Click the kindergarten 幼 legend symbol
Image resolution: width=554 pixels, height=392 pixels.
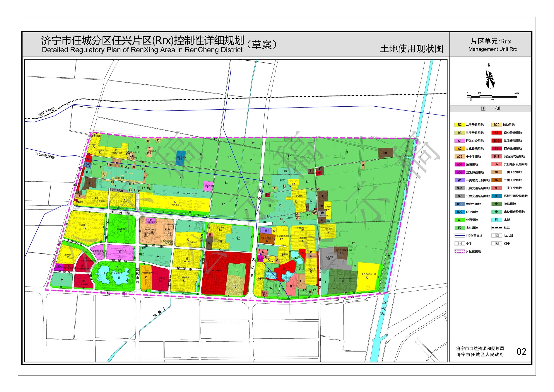point(497,236)
